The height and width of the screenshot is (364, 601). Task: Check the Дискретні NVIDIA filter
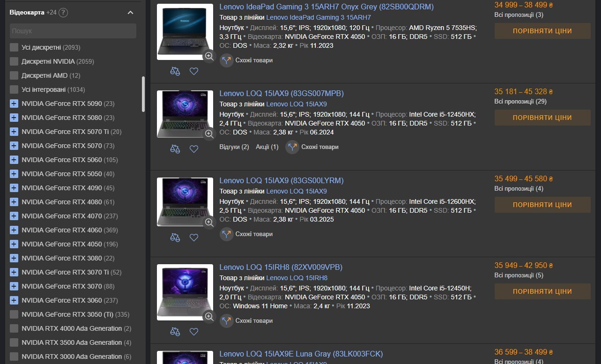[14, 61]
